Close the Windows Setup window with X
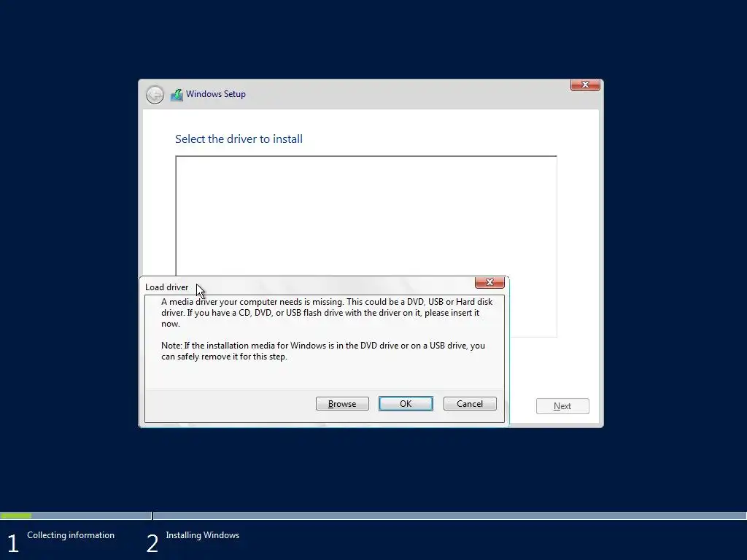 pos(585,85)
